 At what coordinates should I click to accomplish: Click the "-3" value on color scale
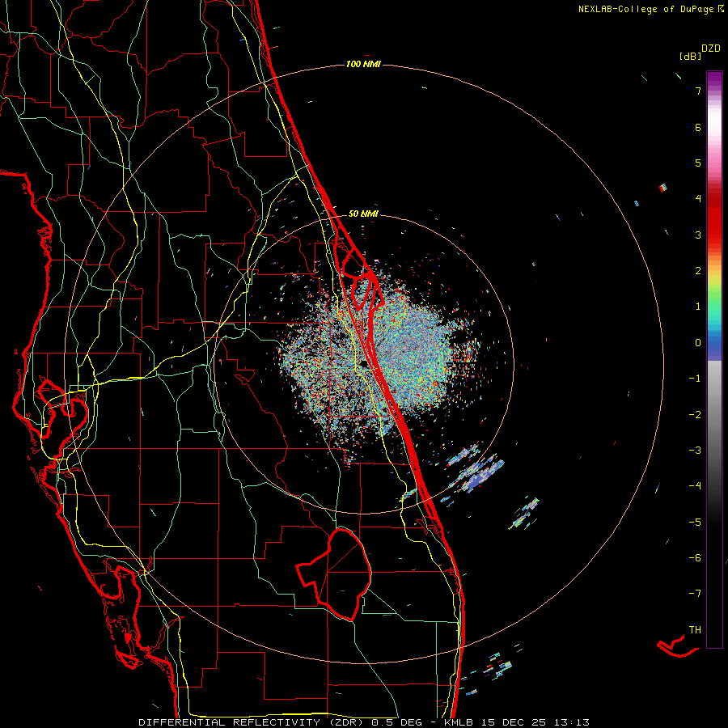tap(695, 451)
